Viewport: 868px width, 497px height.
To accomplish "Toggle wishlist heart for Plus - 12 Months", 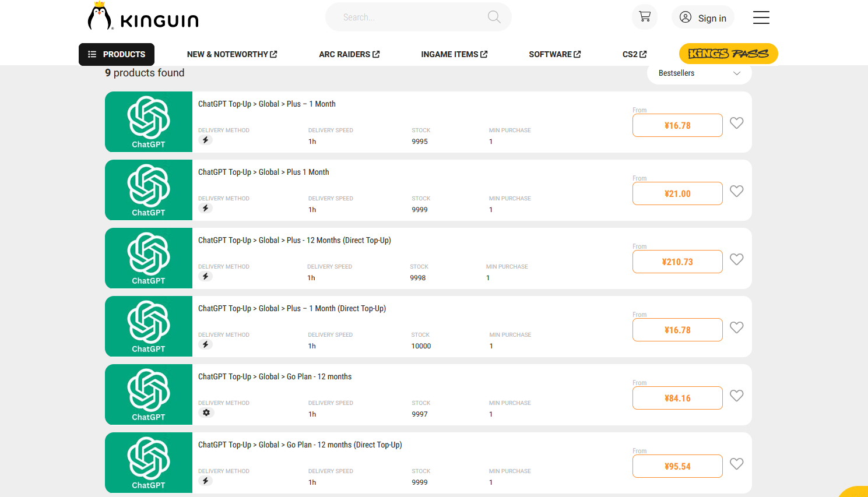I will coord(736,259).
